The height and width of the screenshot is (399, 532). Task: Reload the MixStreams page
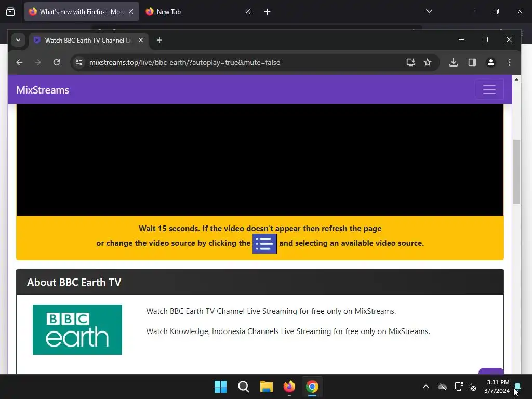57,62
